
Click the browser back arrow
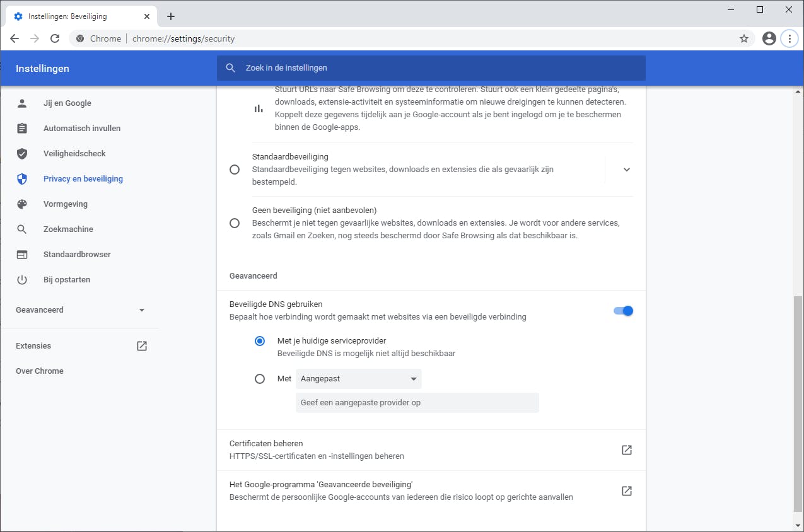click(15, 38)
